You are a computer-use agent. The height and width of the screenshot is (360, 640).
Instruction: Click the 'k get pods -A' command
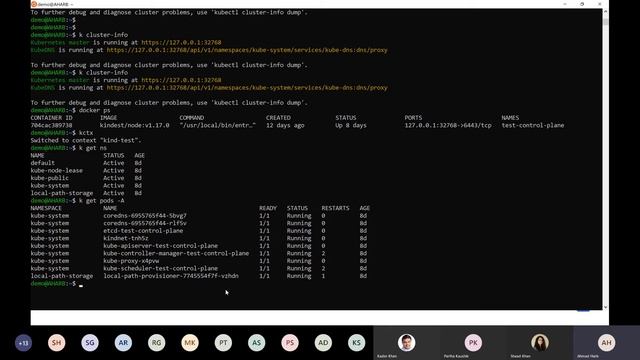coord(101,201)
